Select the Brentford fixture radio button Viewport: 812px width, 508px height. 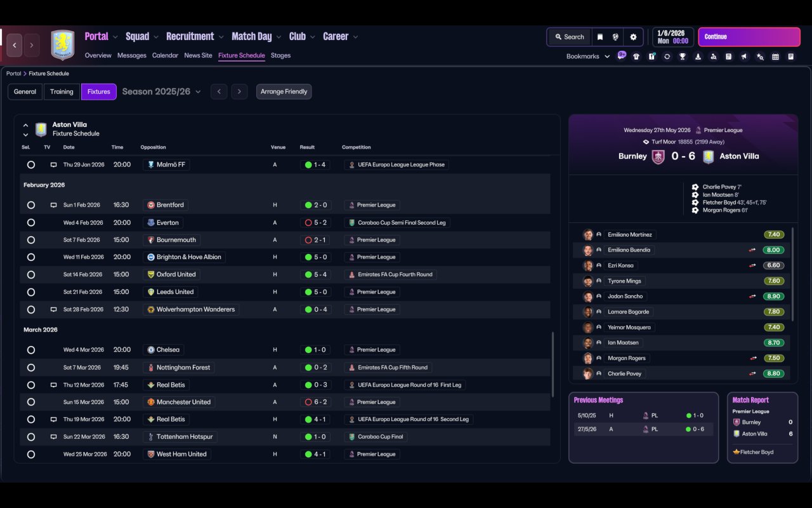(31, 205)
